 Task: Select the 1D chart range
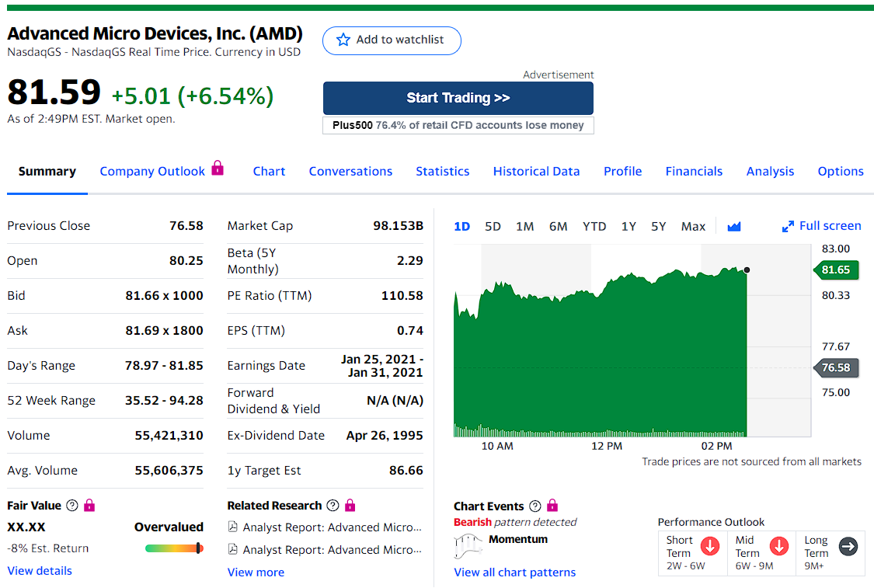[x=462, y=226]
